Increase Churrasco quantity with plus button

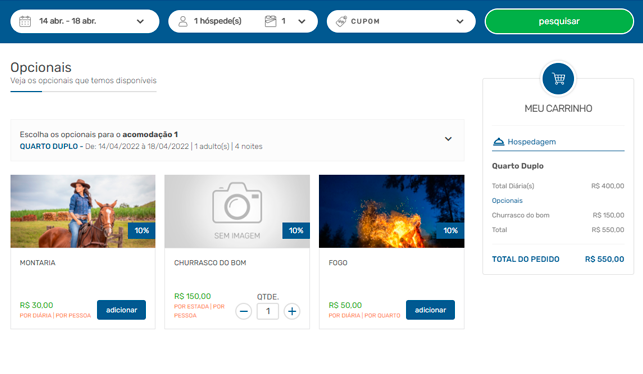click(x=292, y=312)
